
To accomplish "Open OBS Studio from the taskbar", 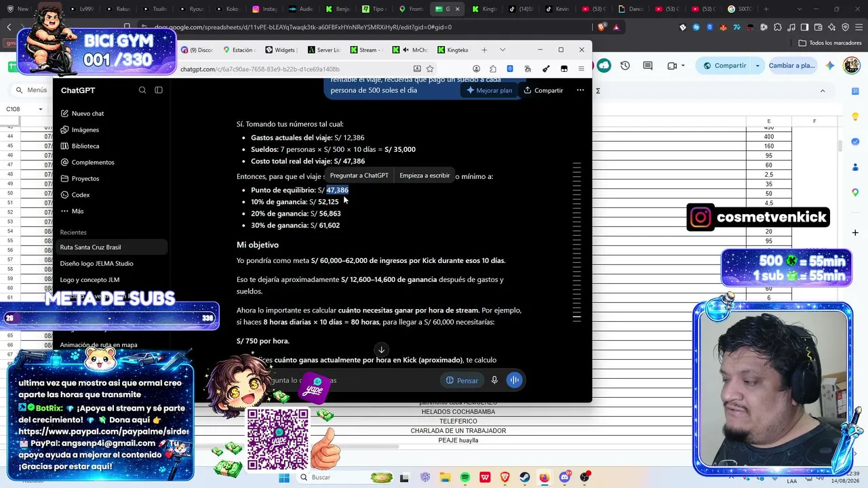I will [x=585, y=478].
